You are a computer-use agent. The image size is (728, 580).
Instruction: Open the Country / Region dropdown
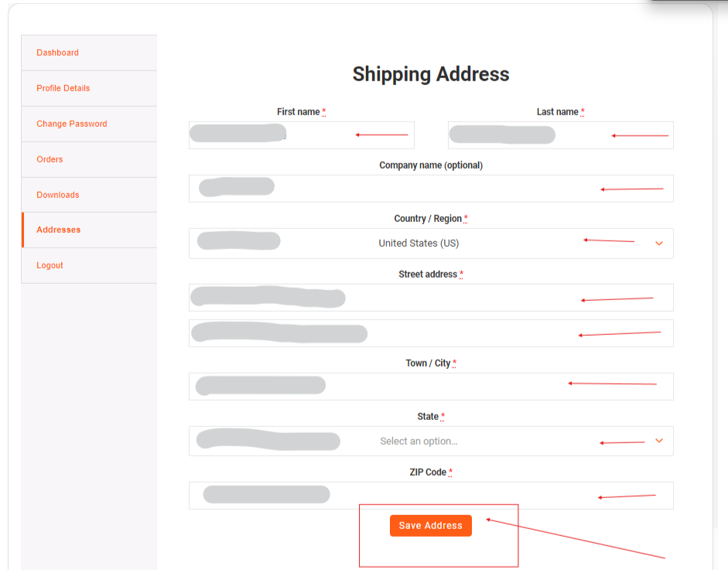coord(431,243)
